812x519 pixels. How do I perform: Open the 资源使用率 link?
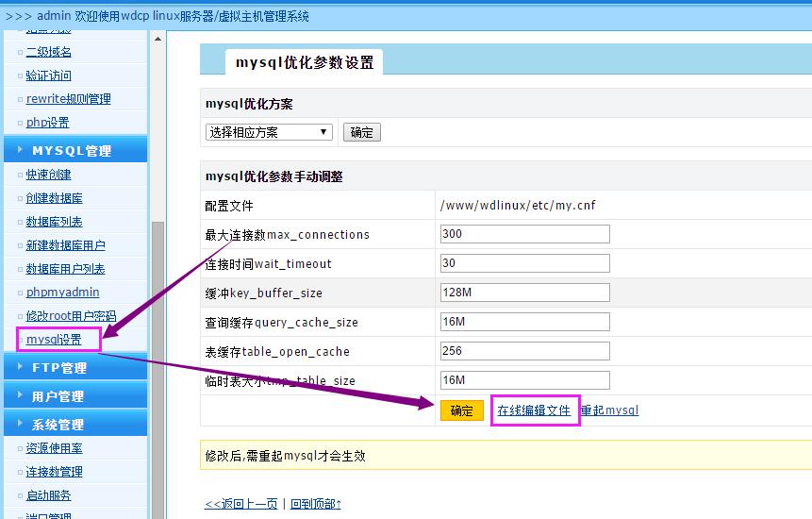coord(55,448)
